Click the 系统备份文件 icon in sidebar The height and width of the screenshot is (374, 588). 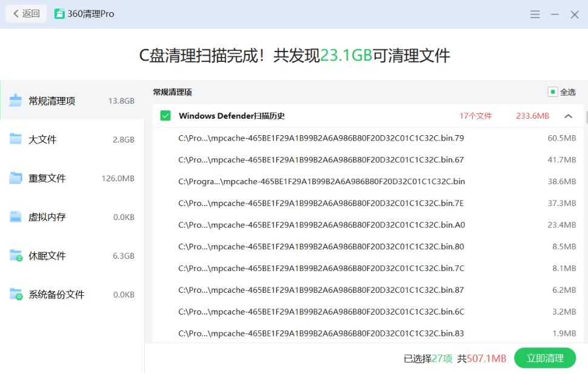coord(16,295)
